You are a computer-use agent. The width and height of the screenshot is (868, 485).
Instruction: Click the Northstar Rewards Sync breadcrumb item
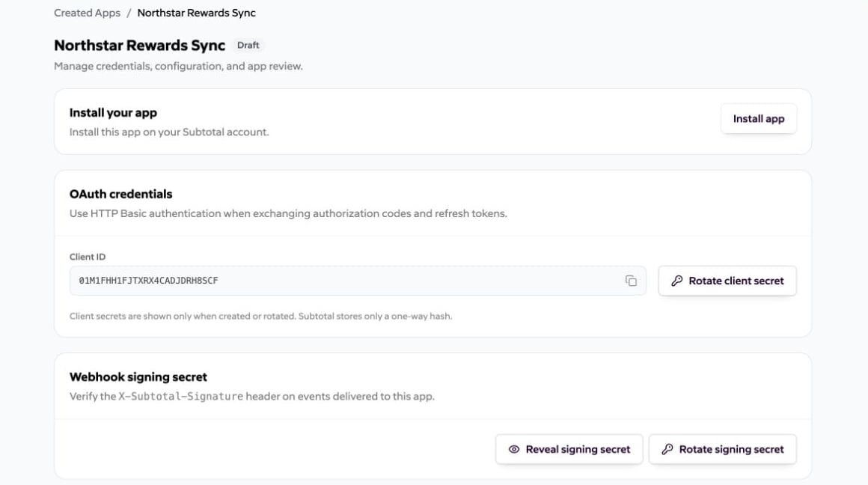coord(197,13)
